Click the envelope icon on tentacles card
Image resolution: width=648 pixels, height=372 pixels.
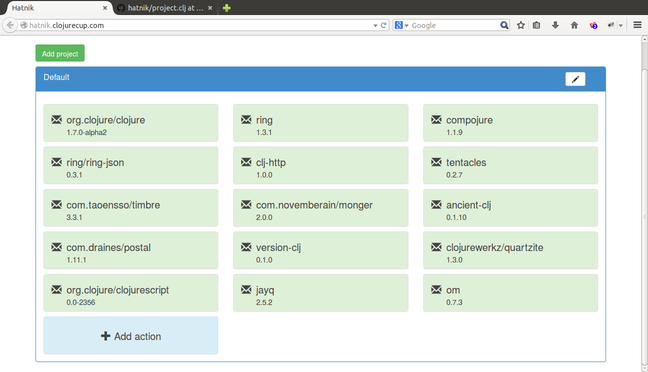click(x=436, y=162)
